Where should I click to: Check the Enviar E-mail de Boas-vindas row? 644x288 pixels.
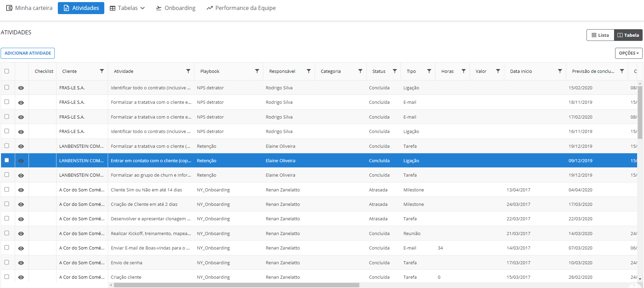[x=7, y=247]
